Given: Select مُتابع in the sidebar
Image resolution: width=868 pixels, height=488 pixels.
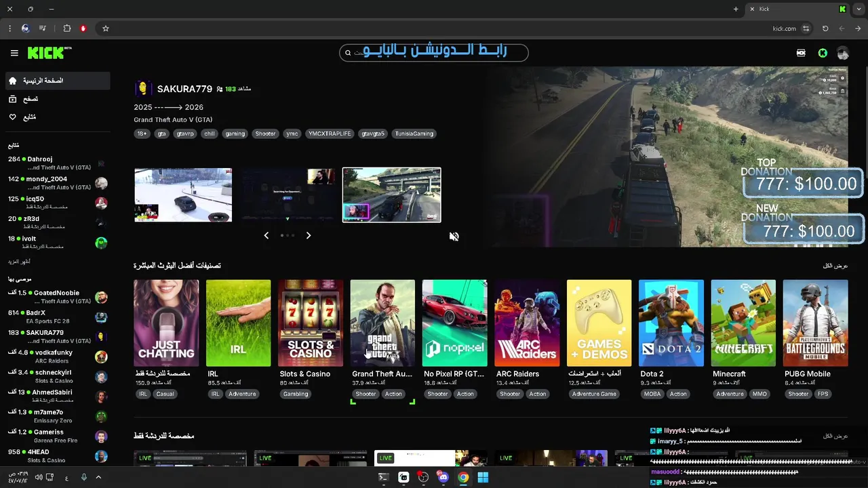Looking at the screenshot, I should point(58,117).
